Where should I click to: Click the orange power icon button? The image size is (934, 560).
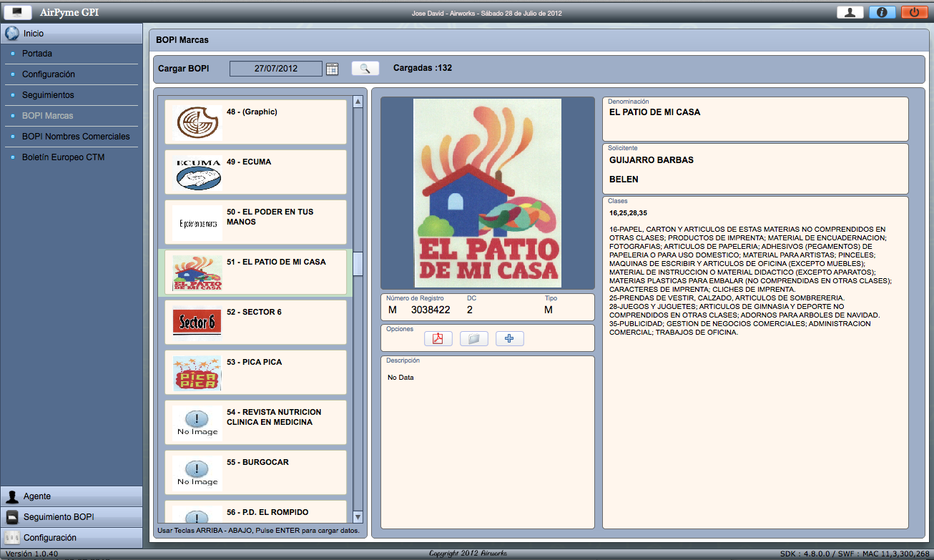915,11
